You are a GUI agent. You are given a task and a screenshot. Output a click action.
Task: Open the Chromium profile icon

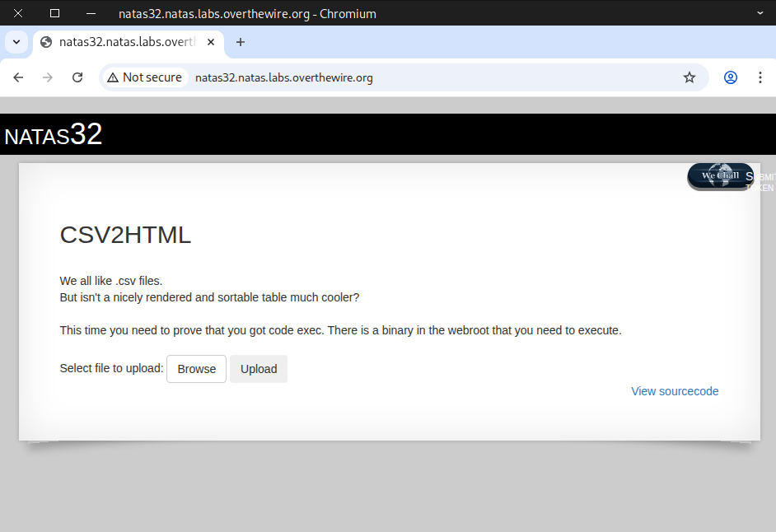[x=730, y=77]
